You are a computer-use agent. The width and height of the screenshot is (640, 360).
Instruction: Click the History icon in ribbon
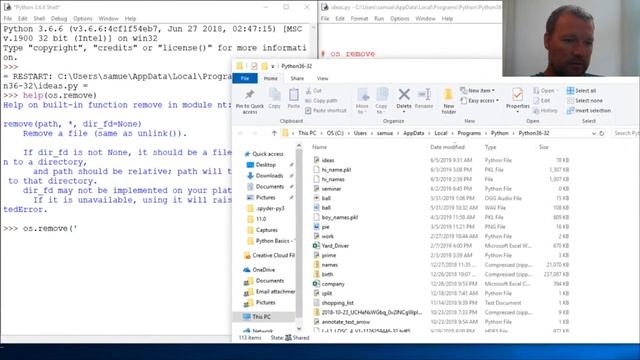[x=536, y=111]
